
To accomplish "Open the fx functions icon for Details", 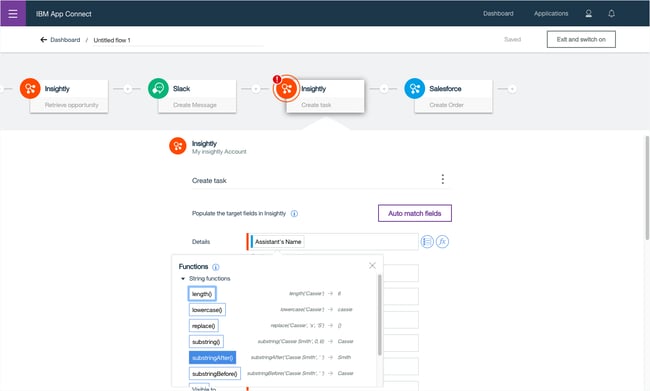I will pos(442,241).
